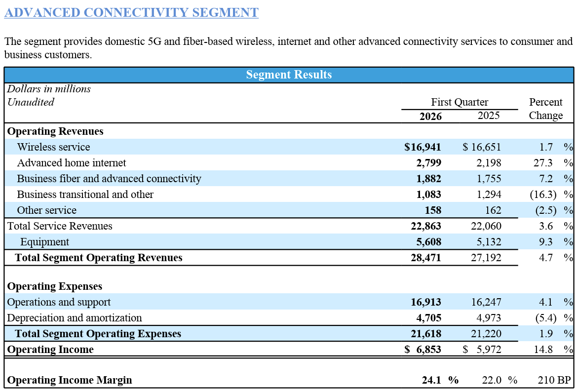Viewport: 576px width, 392px height.
Task: Select the Wireless service row label
Action: coord(53,147)
